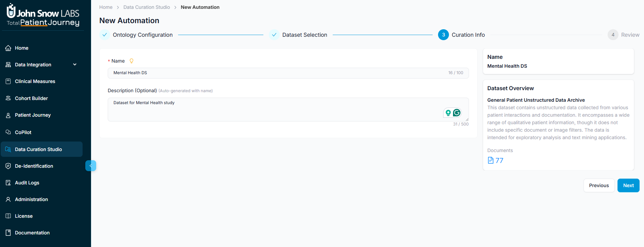Click the Previous button
The width and height of the screenshot is (644, 247).
click(x=599, y=185)
